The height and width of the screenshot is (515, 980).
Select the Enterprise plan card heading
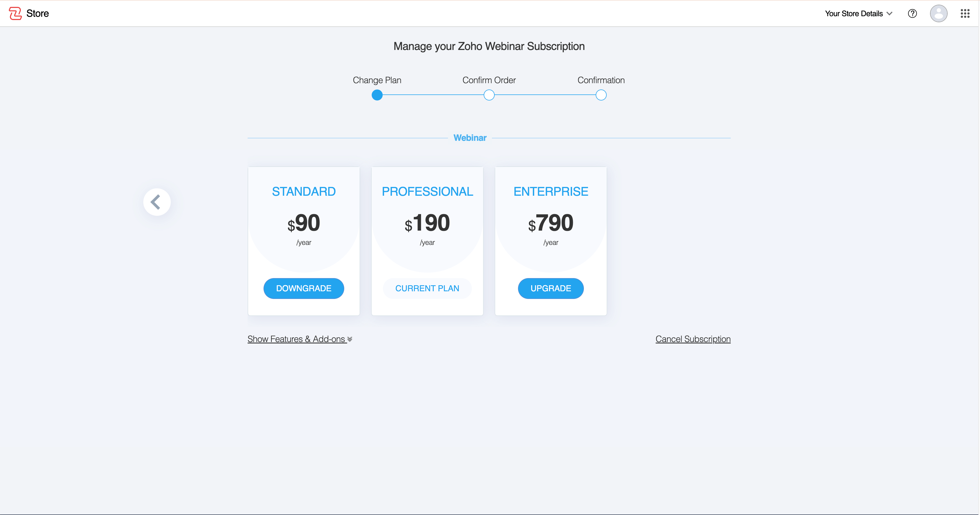coord(550,191)
